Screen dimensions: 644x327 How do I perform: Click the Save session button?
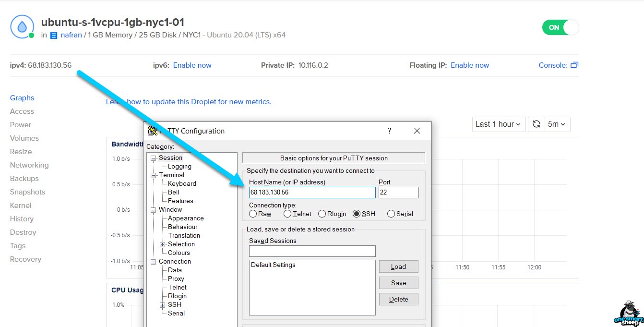(x=398, y=283)
